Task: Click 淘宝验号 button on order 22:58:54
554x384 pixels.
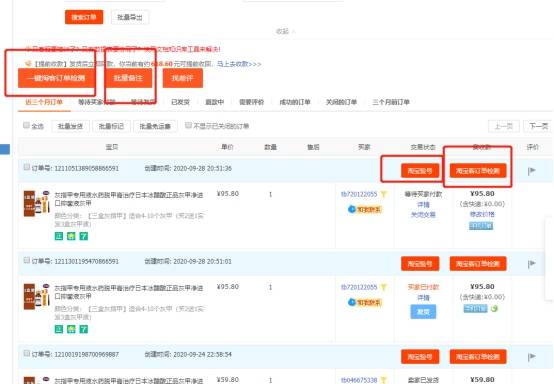Action: pos(420,356)
